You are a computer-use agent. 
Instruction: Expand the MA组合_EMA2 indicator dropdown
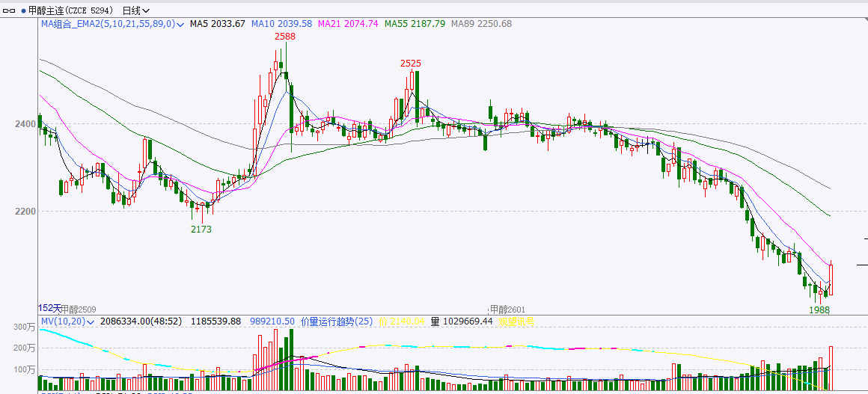click(181, 24)
